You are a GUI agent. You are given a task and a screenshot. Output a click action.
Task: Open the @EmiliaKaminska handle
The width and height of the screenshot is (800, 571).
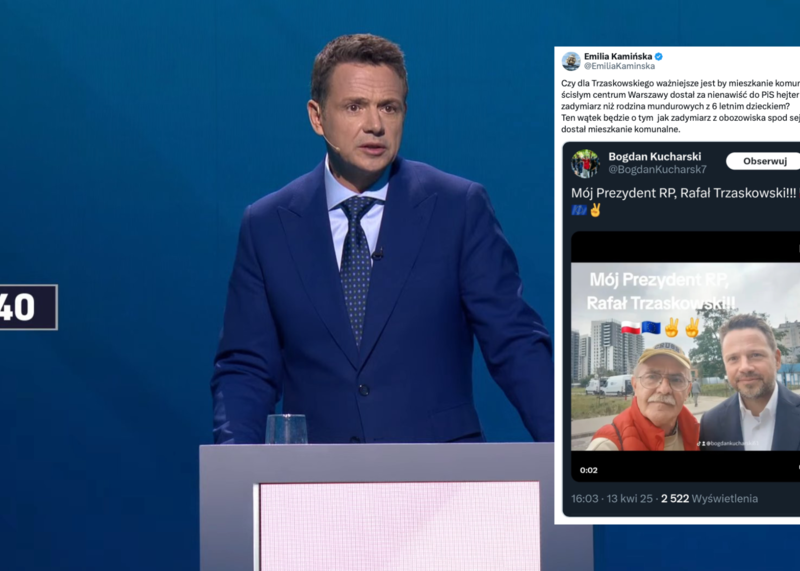pos(619,66)
